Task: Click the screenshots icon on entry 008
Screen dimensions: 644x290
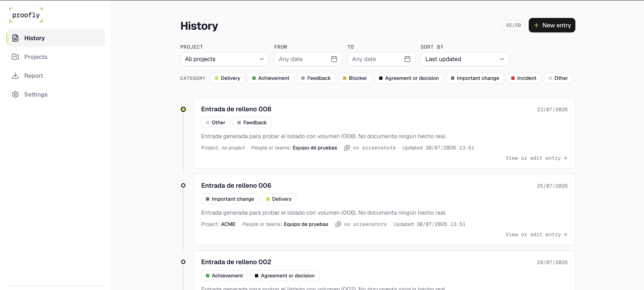Action: [x=347, y=148]
